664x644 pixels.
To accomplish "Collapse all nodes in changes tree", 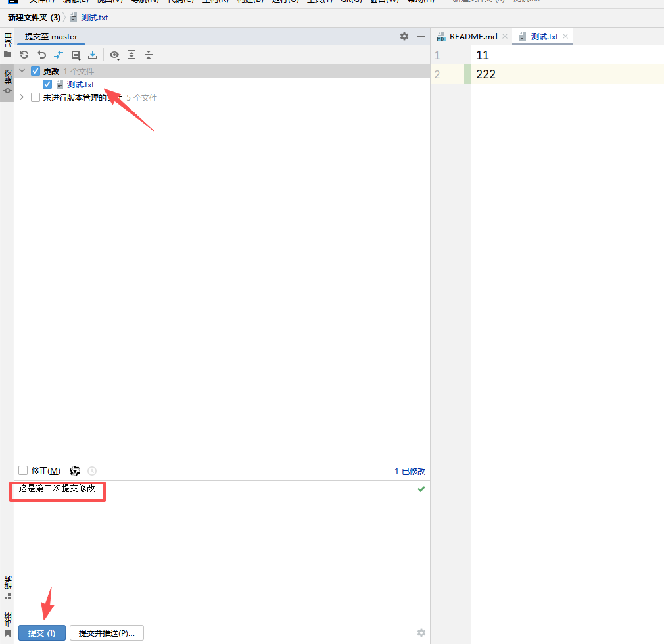I will tap(149, 55).
